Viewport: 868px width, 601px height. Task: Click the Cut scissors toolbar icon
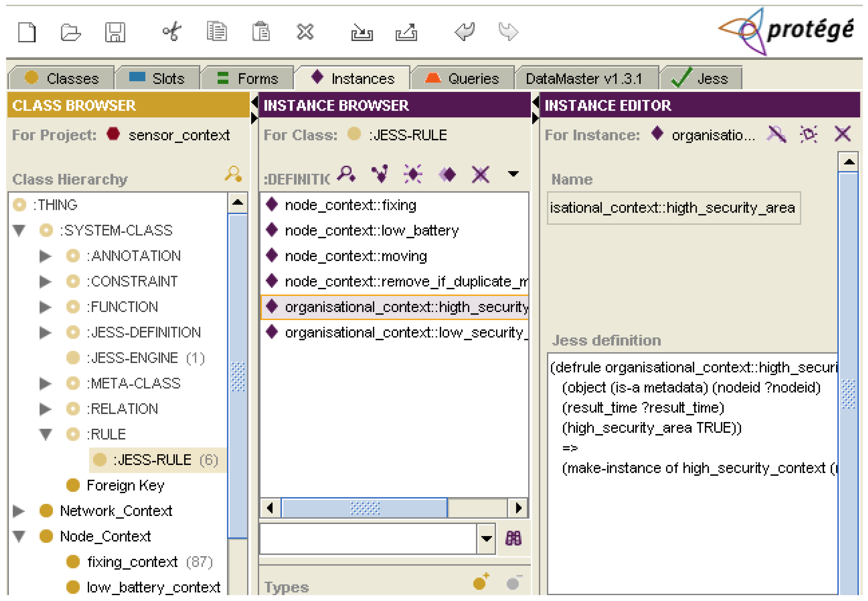click(172, 31)
